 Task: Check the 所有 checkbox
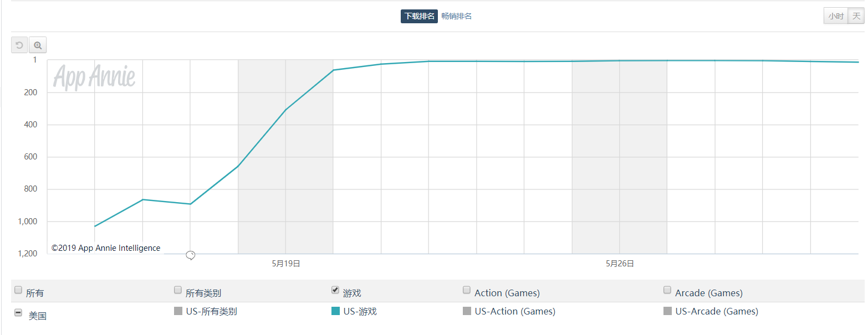(x=18, y=290)
